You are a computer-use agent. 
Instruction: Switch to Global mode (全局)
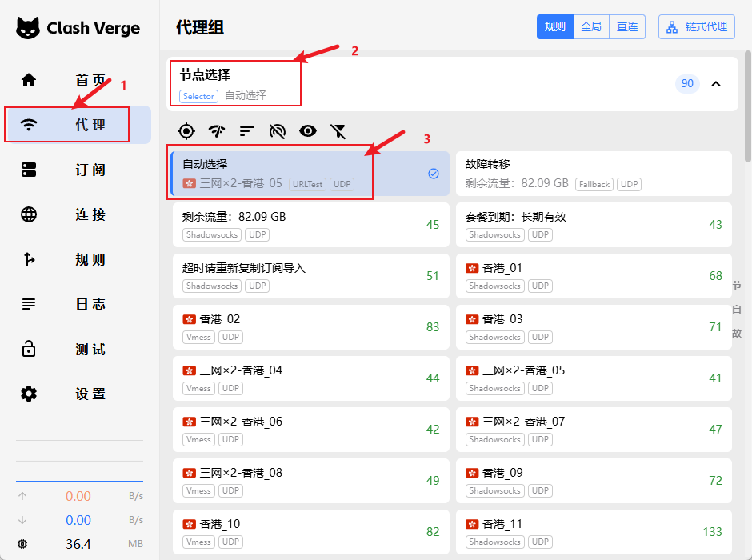tap(591, 26)
